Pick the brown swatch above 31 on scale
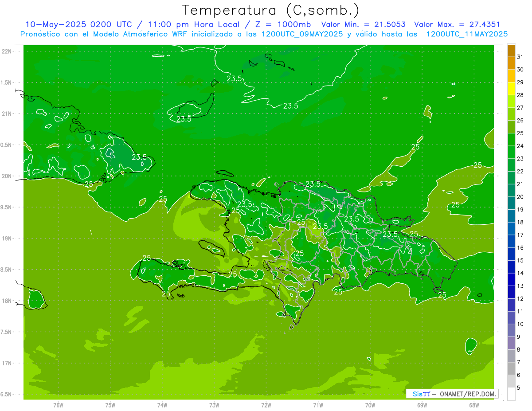 click(511, 51)
